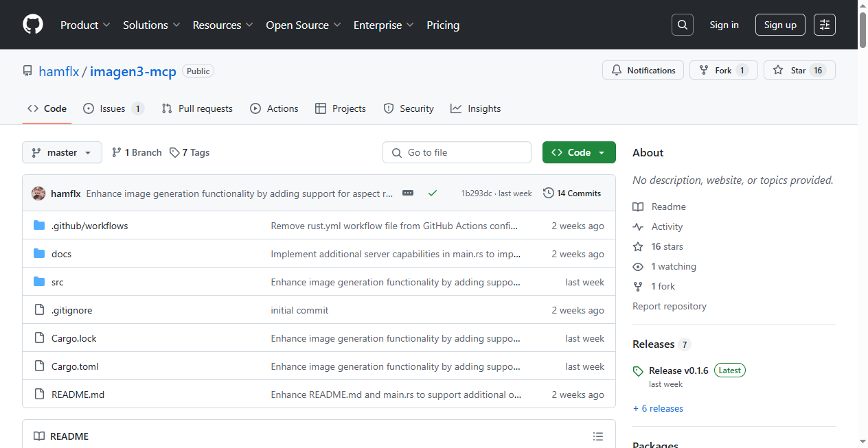Switch to the Projects tab
The image size is (868, 448).
coord(341,108)
